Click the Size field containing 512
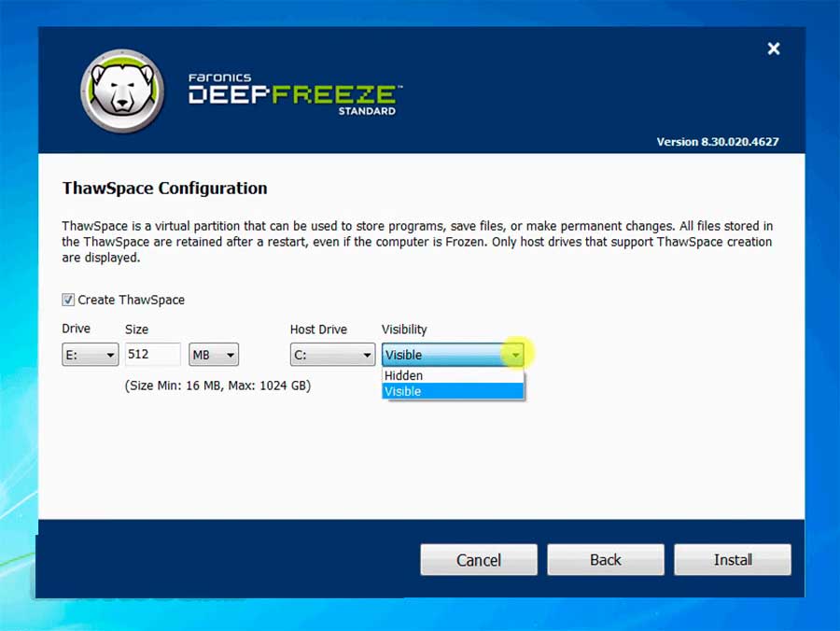The height and width of the screenshot is (631, 840). click(152, 355)
